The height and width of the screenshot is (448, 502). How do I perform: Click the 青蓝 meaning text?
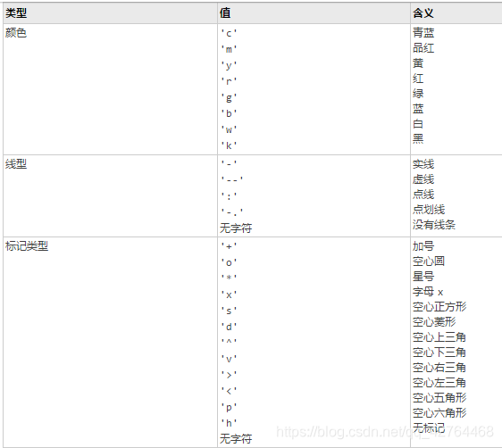(x=423, y=33)
